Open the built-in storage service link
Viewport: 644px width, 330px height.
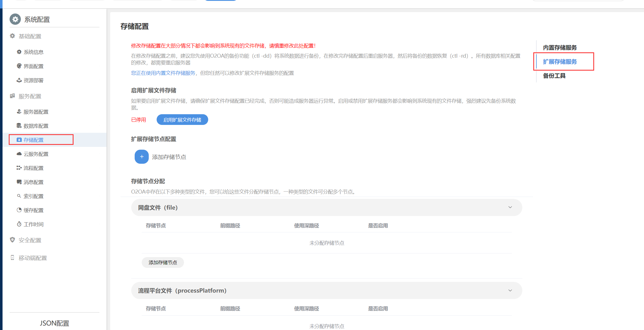[163, 73]
